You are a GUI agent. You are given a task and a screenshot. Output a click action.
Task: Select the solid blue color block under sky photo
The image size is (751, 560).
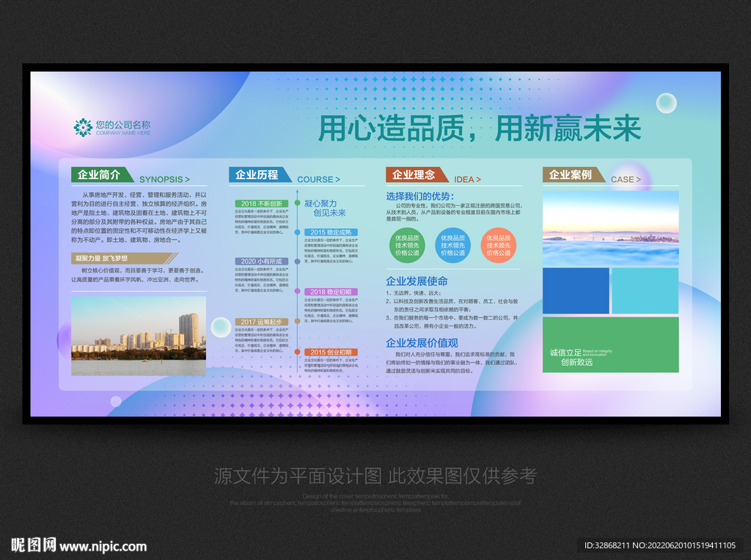tap(576, 292)
